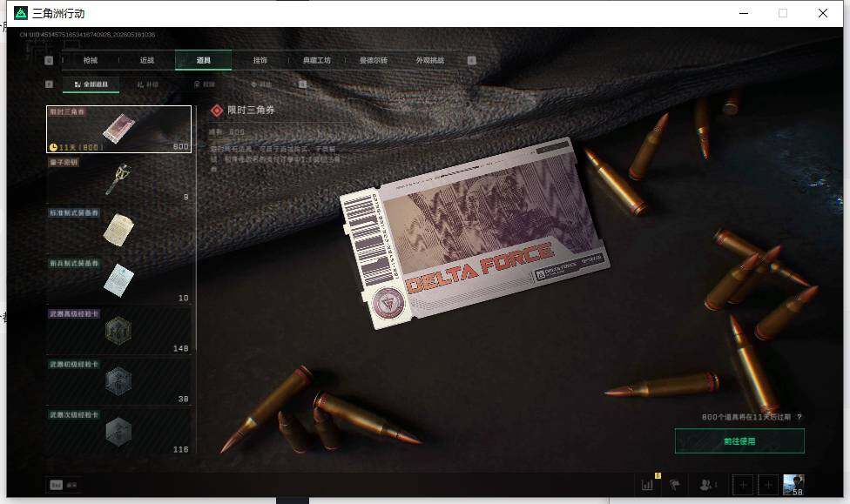The height and width of the screenshot is (504, 850).
Task: Click the Esc back key hint at bottom left
Action: [x=57, y=485]
